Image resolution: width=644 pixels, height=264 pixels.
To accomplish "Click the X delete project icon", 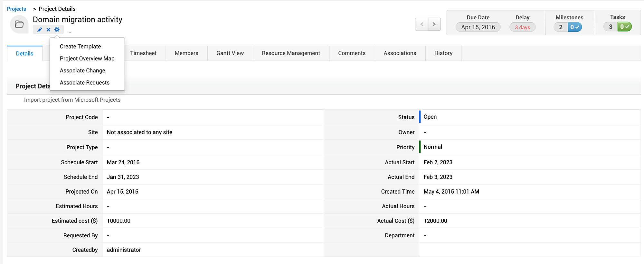I will click(x=48, y=30).
